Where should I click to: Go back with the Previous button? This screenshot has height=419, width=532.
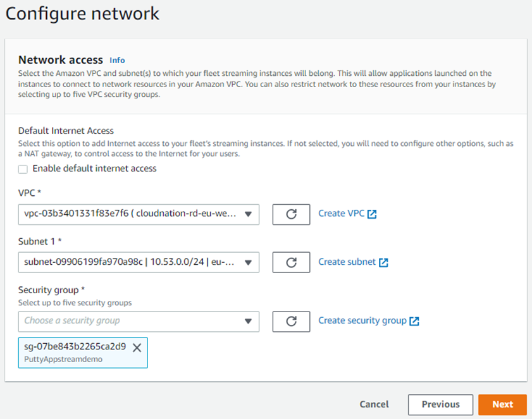point(440,404)
